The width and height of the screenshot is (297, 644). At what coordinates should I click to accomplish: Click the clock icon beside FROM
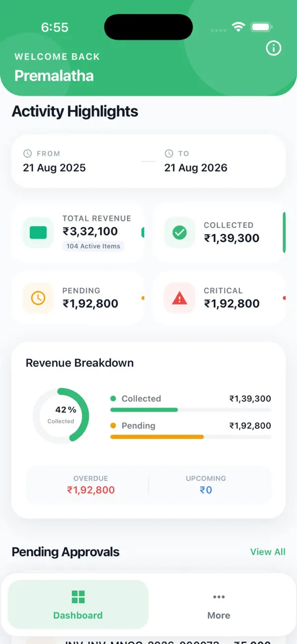coord(28,154)
